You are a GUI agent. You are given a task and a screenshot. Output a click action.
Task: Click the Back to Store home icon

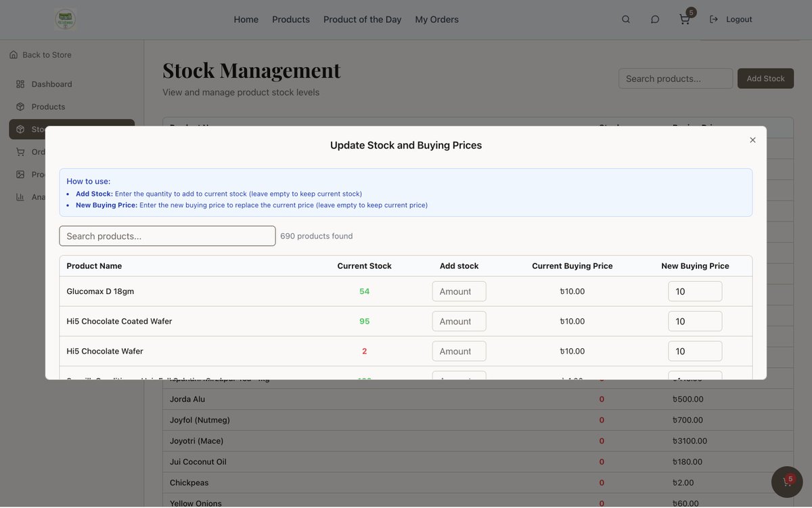click(x=14, y=55)
